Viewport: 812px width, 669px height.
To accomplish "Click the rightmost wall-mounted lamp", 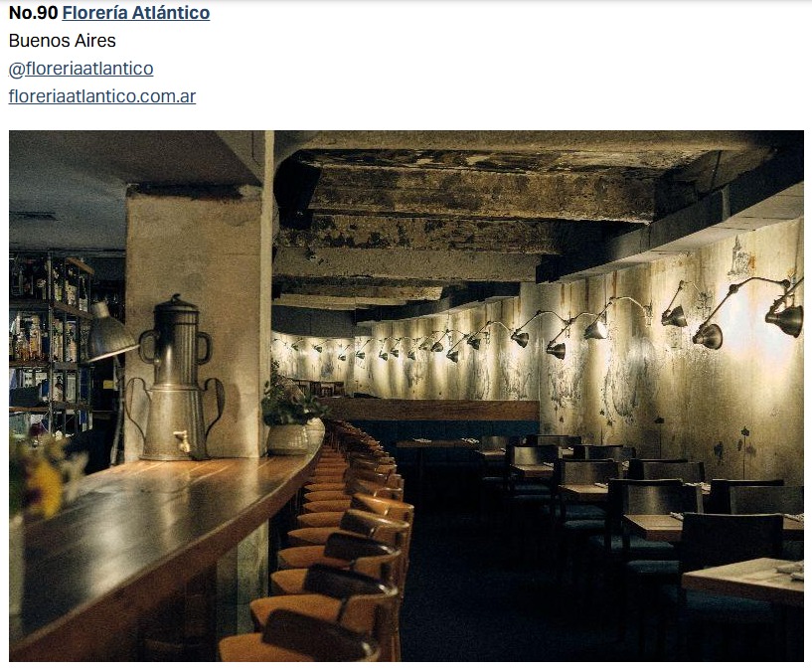I will point(785,312).
